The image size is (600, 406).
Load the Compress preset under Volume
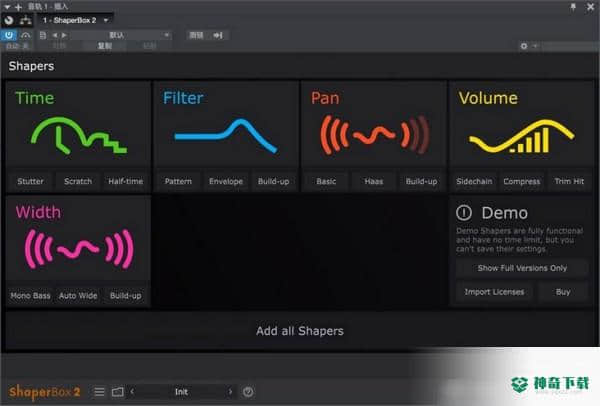(522, 181)
